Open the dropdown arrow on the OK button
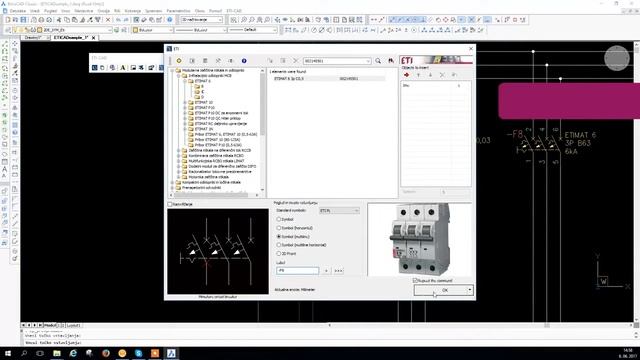The width and height of the screenshot is (640, 360). pyautogui.click(x=470, y=290)
